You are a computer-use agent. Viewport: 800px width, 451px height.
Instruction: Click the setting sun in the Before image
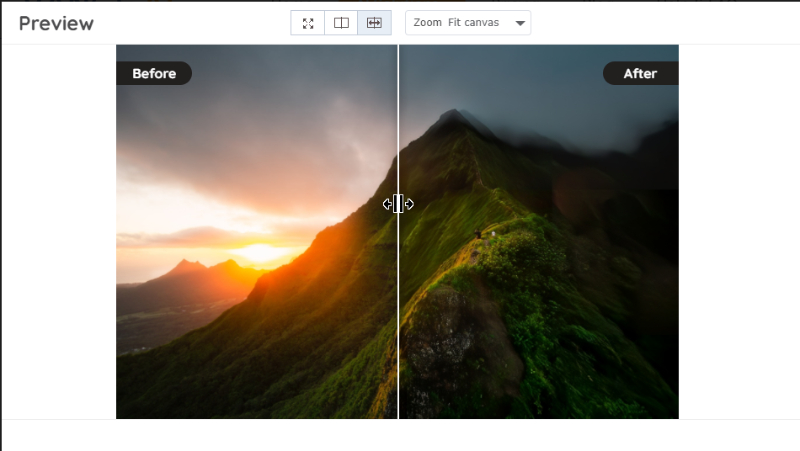pyautogui.click(x=261, y=253)
